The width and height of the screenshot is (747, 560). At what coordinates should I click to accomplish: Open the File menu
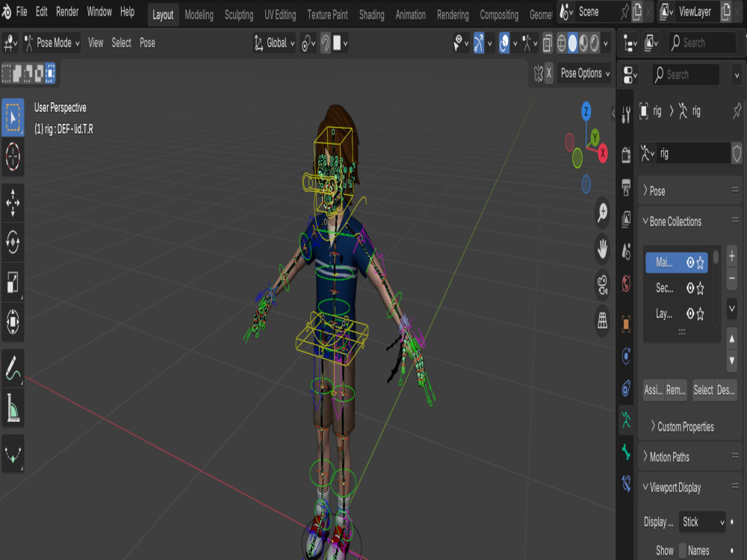(22, 11)
